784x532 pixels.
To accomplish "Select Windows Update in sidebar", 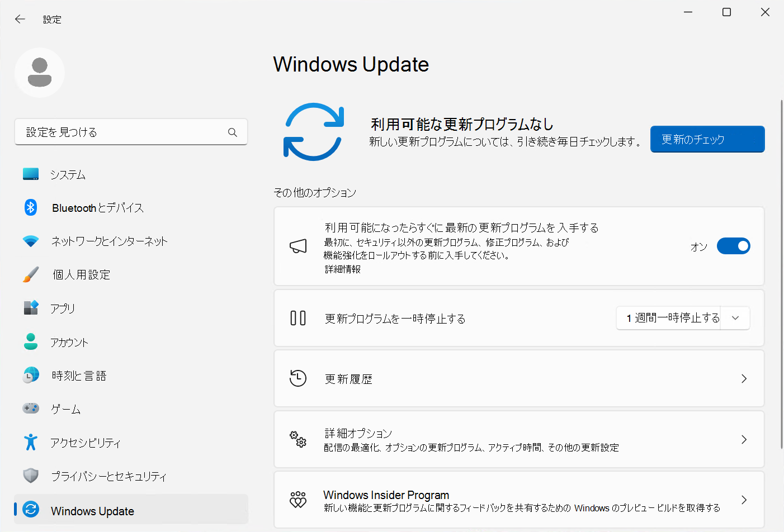I will click(131, 510).
